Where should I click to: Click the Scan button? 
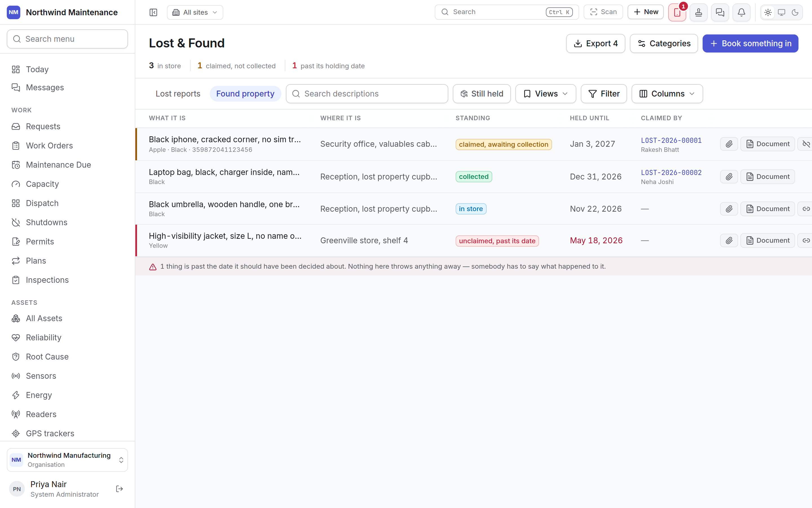(603, 12)
